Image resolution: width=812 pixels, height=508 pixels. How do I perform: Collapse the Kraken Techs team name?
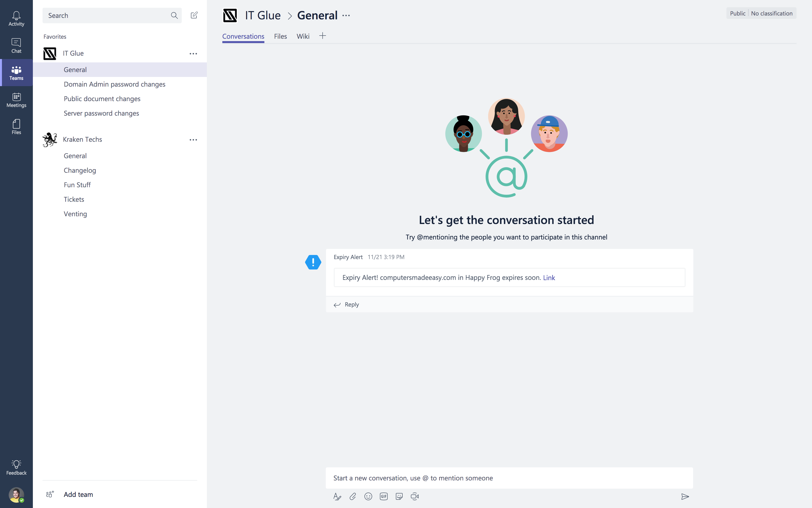pyautogui.click(x=82, y=139)
